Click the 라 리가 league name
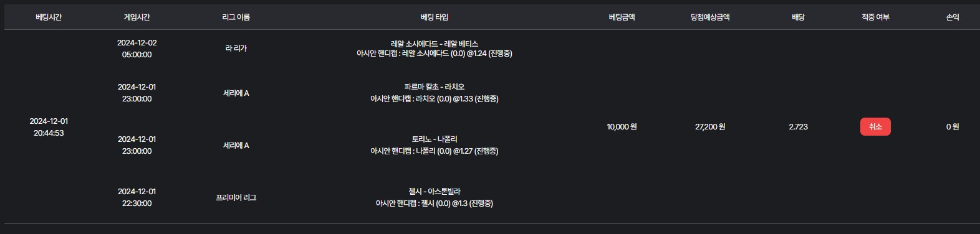980x234 pixels. (236, 49)
